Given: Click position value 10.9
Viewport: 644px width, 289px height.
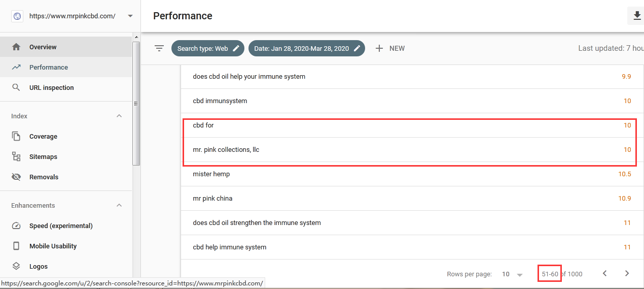Looking at the screenshot, I should pos(625,199).
